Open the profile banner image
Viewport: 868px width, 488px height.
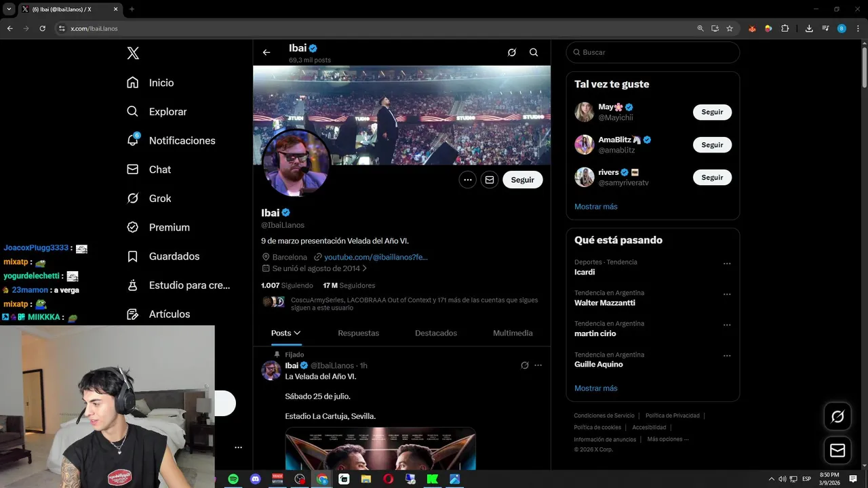(x=401, y=115)
